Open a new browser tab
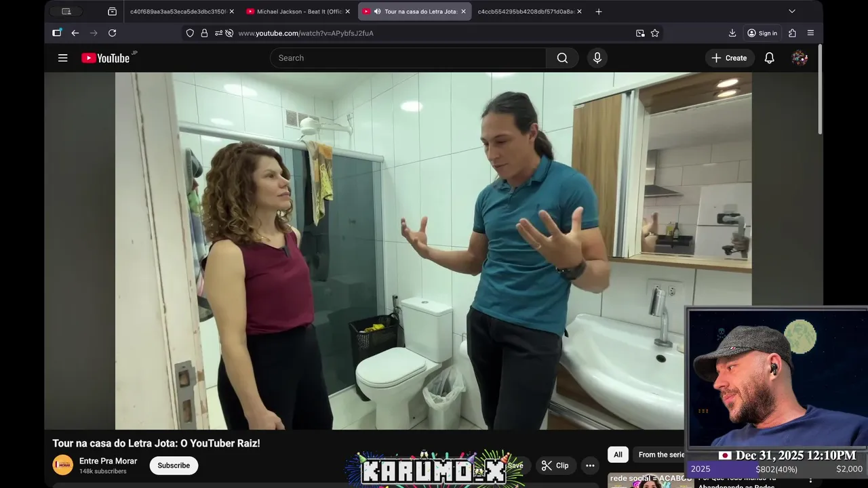Image resolution: width=868 pixels, height=488 pixels. coord(598,12)
